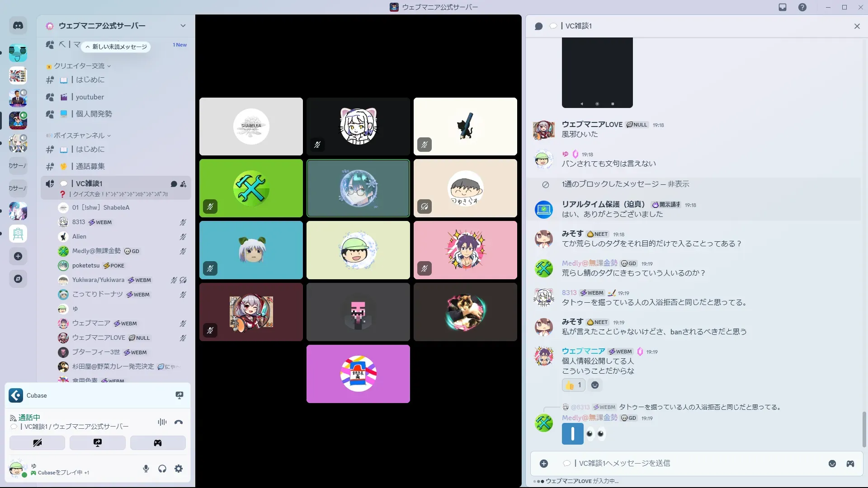This screenshot has height=488, width=868.
Task: Click the attachment plus button in chat
Action: 544,464
